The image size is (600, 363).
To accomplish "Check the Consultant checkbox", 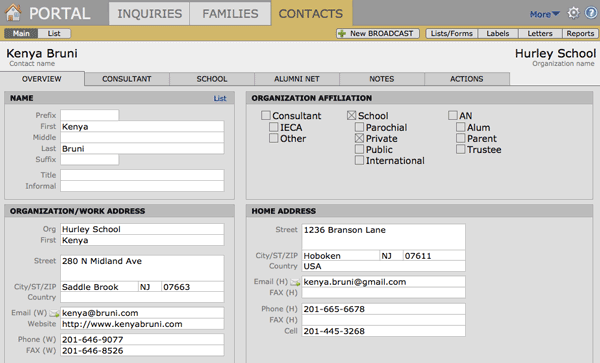I will tap(266, 116).
